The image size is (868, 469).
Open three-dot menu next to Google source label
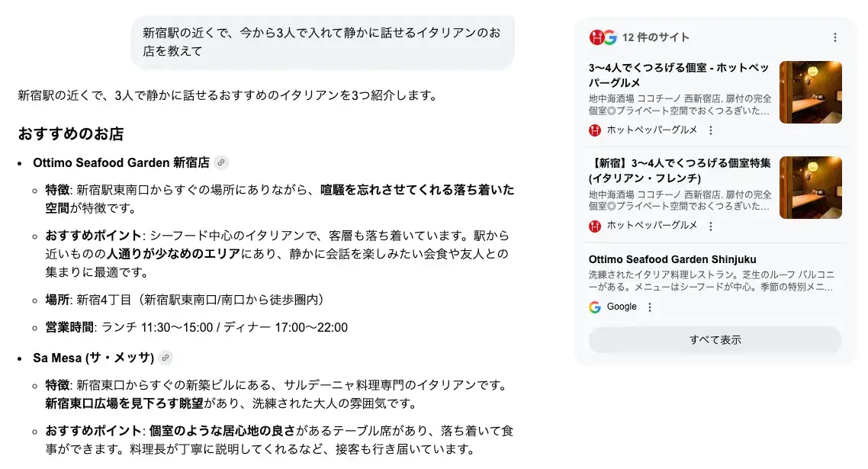[650, 307]
